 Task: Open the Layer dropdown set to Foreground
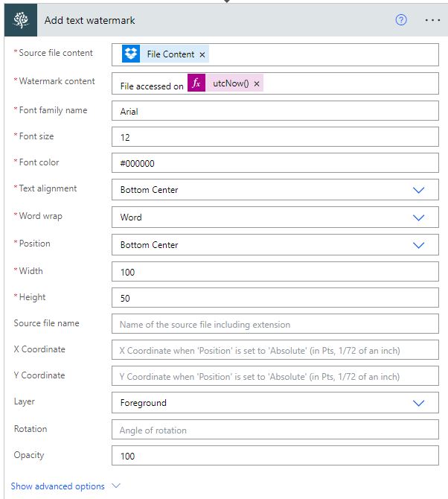(x=419, y=403)
